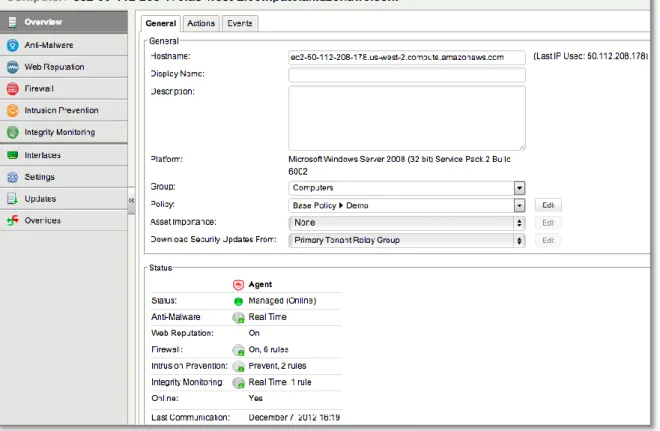Viewport: 660px width, 431px height.
Task: Open the Policy dropdown arrow
Action: tap(519, 205)
